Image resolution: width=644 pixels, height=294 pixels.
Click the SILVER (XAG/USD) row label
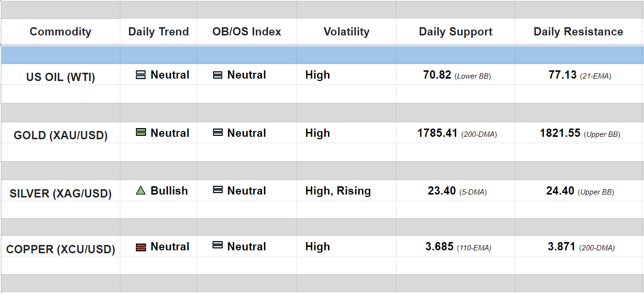[x=61, y=194]
